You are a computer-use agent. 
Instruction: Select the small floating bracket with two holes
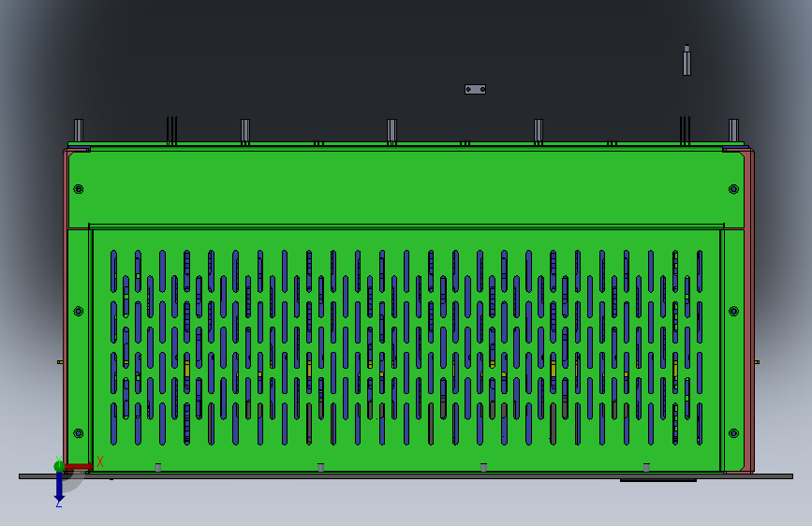tap(475, 90)
